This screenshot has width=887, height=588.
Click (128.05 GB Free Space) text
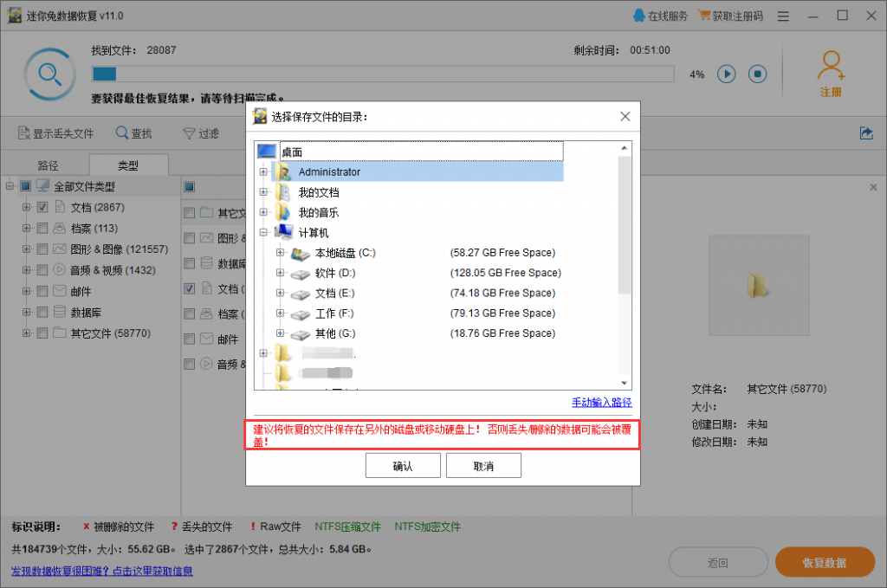pos(506,273)
